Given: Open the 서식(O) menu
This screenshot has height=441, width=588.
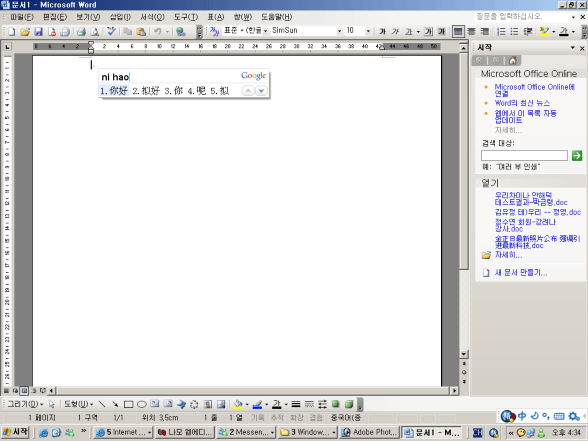Looking at the screenshot, I should click(x=152, y=17).
